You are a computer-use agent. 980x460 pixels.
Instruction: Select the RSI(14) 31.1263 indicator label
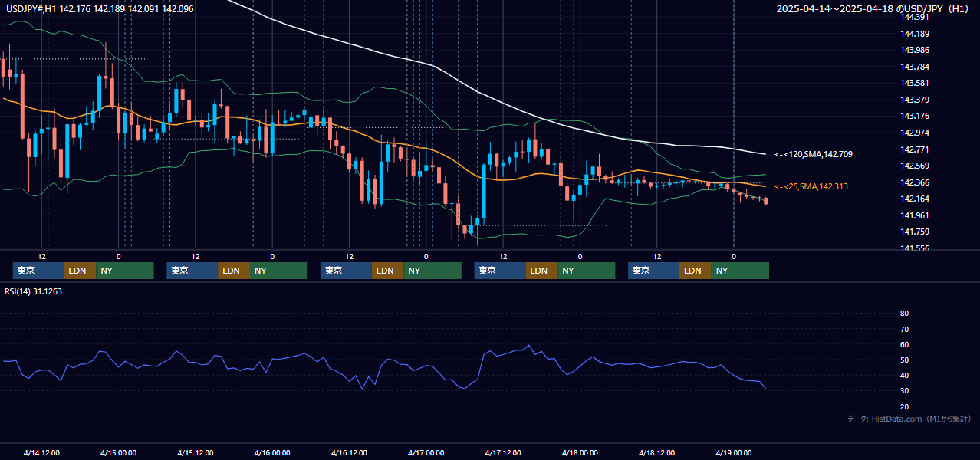(34, 291)
